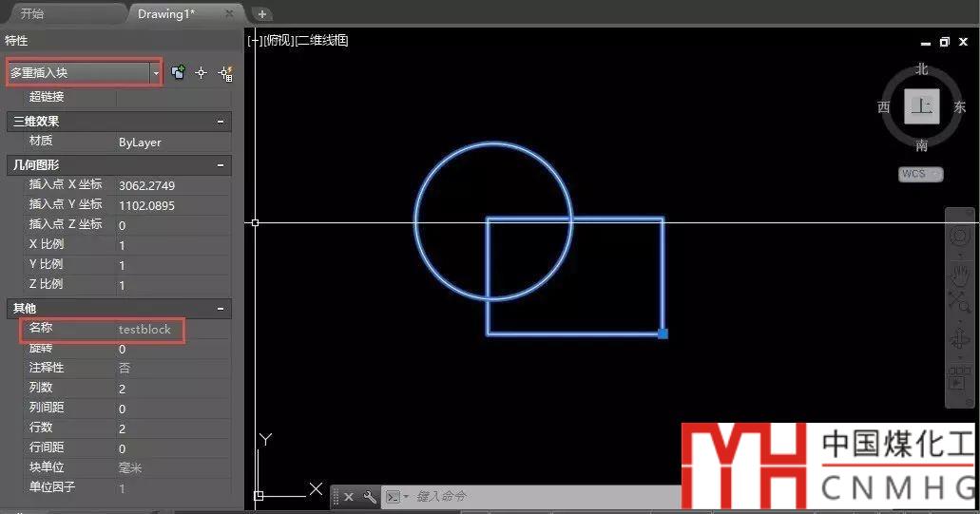Click 西 on the ViewCube compass
Image resolution: width=980 pixels, height=514 pixels.
[x=884, y=106]
